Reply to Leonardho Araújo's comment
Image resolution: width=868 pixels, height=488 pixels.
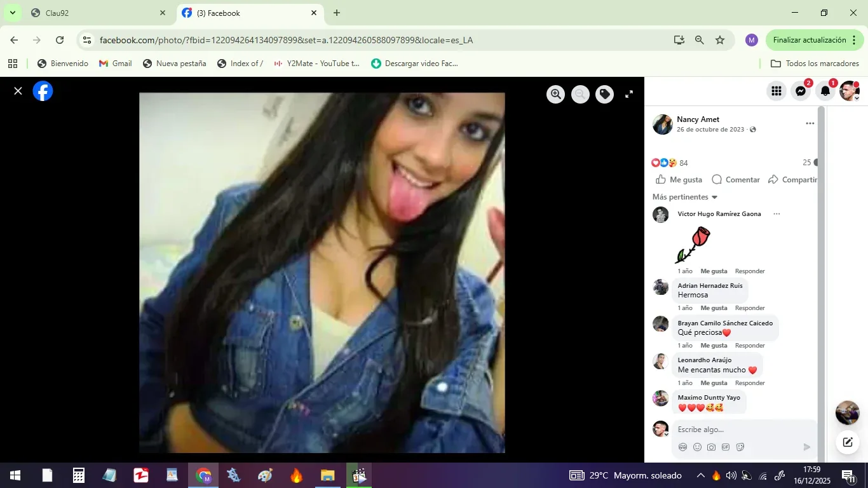750,383
